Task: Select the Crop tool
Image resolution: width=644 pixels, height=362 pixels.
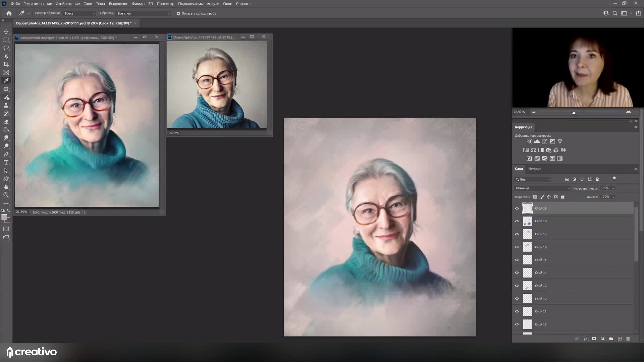Action: 6,64
